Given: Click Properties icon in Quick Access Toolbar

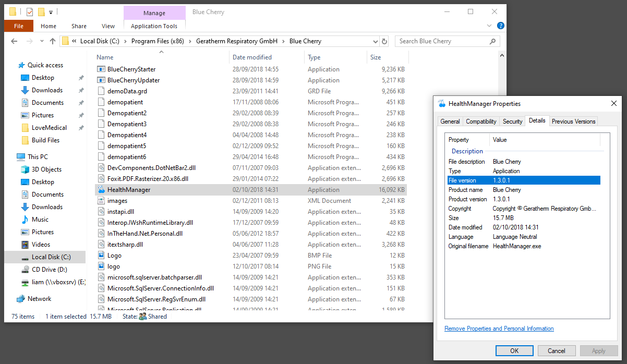Looking at the screenshot, I should click(x=29, y=11).
